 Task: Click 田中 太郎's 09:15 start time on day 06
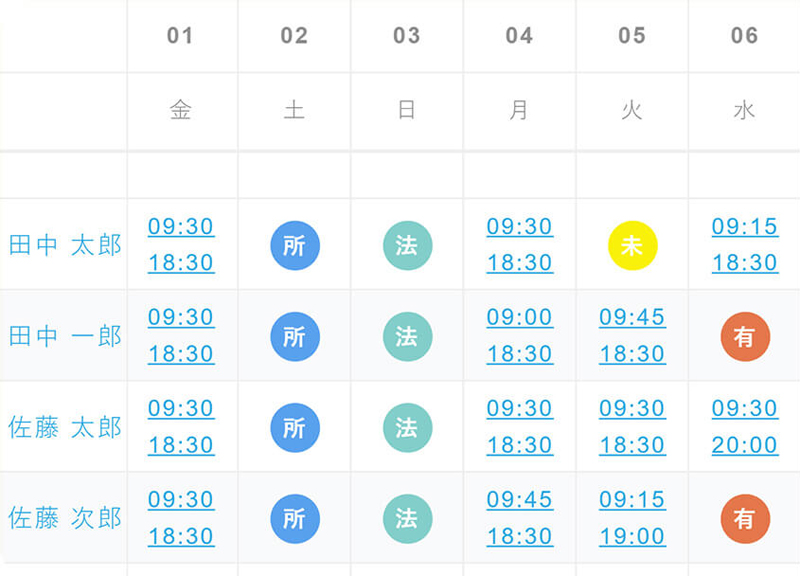[745, 227]
